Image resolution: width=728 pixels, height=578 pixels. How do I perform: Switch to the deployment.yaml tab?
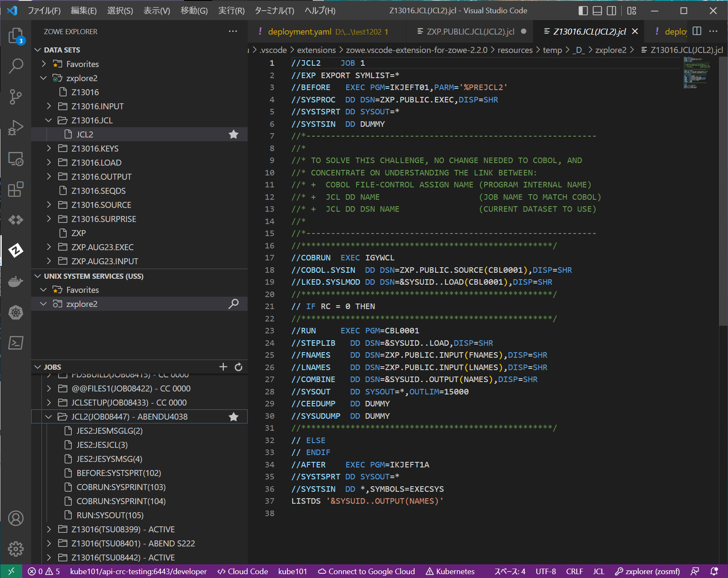click(299, 32)
